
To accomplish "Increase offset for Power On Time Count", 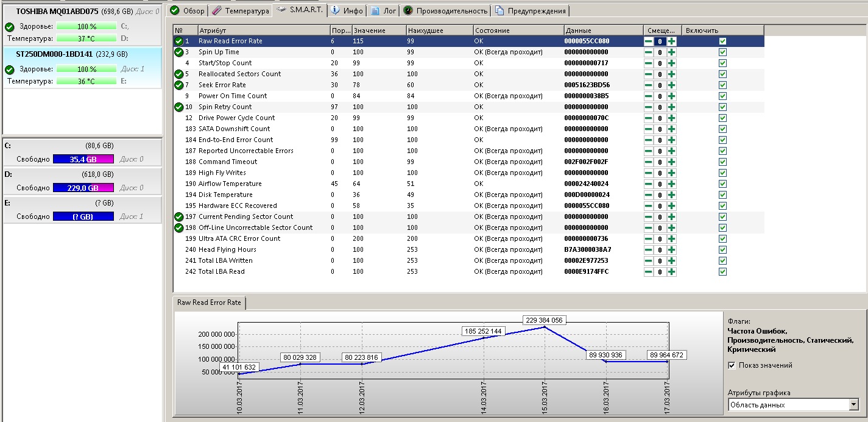I will pyautogui.click(x=671, y=96).
